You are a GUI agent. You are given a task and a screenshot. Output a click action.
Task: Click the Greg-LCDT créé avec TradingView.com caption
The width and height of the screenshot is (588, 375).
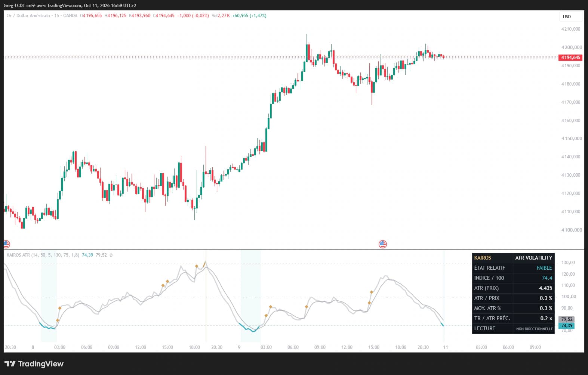click(43, 6)
